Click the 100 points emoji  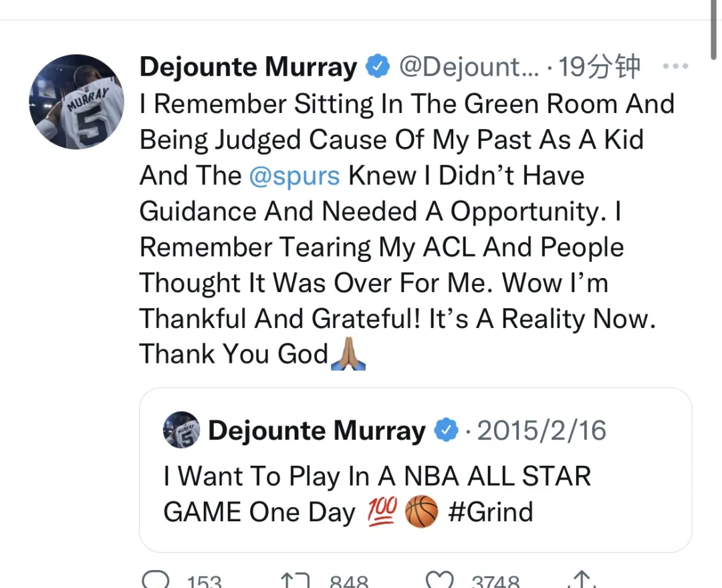coord(382,511)
